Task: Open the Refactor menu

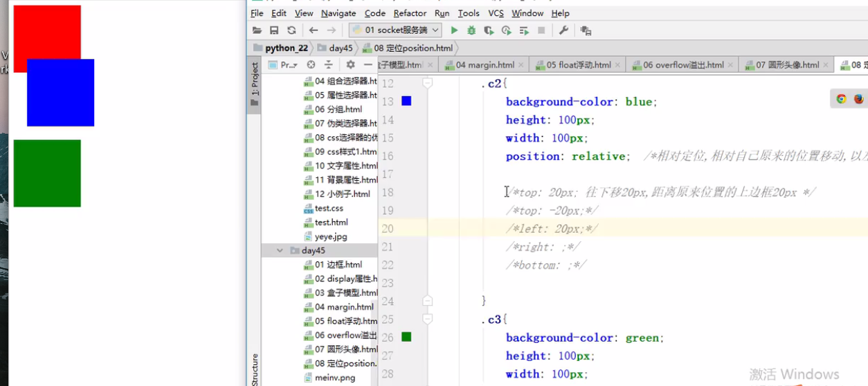Action: click(410, 13)
